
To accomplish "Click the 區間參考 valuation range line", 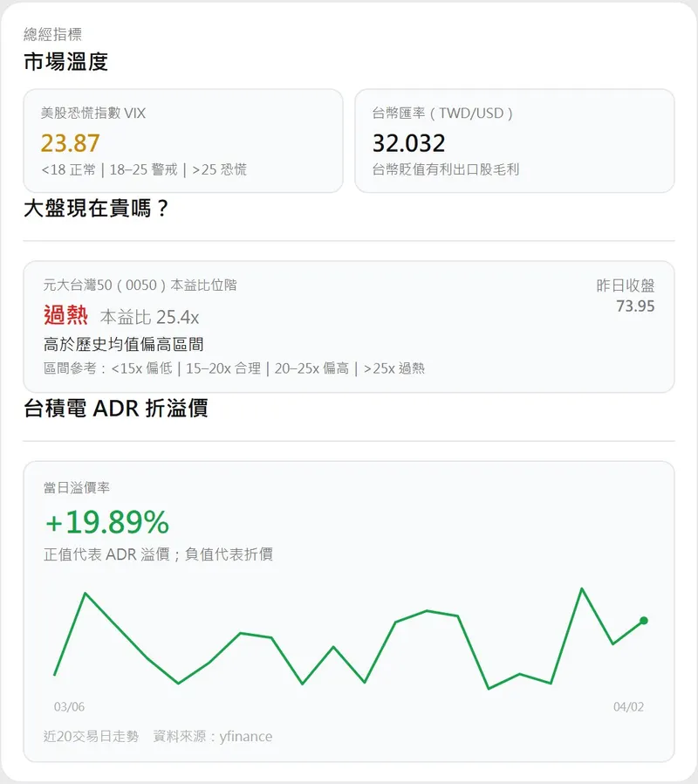I will 234,368.
